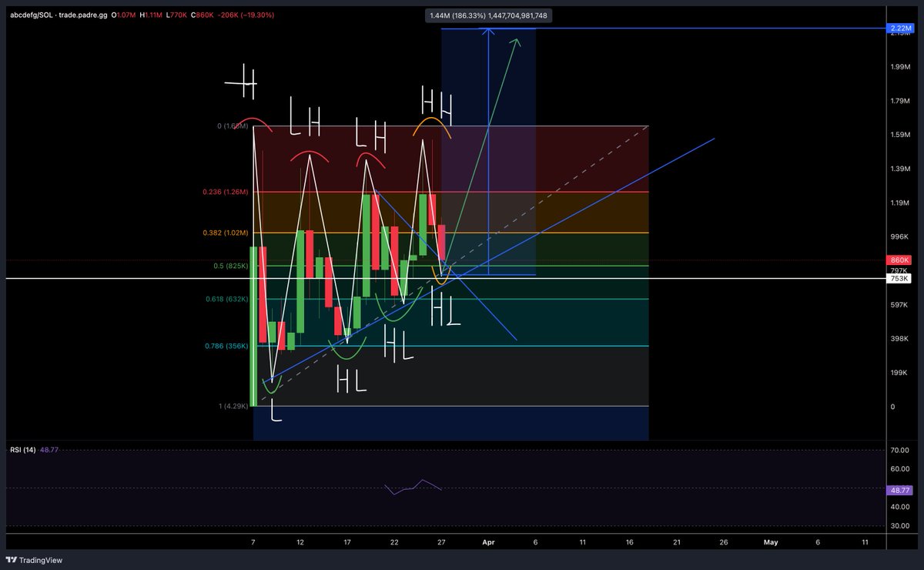
Task: Click the 27 date on time axis
Action: pyautogui.click(x=441, y=542)
